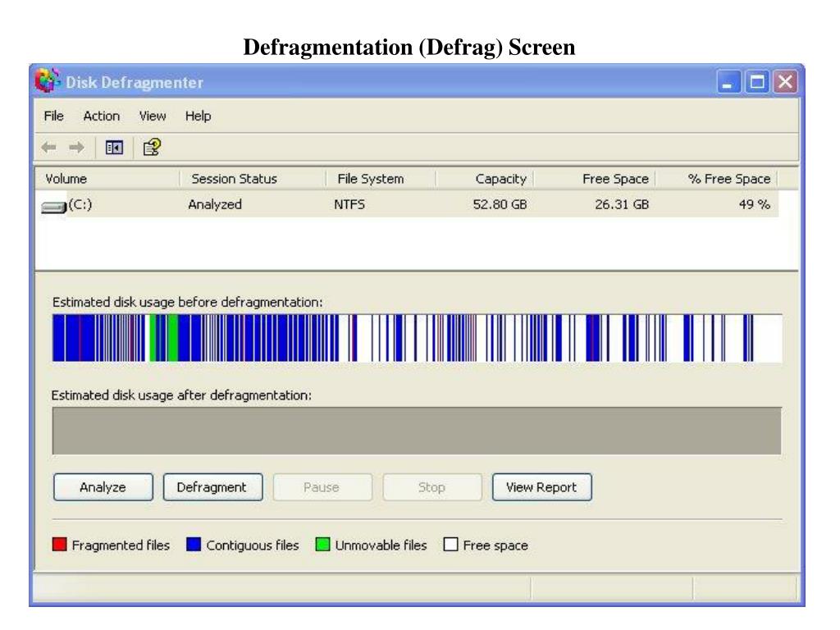Open the View menu
Image resolution: width=840 pixels, height=630 pixels.
[153, 116]
